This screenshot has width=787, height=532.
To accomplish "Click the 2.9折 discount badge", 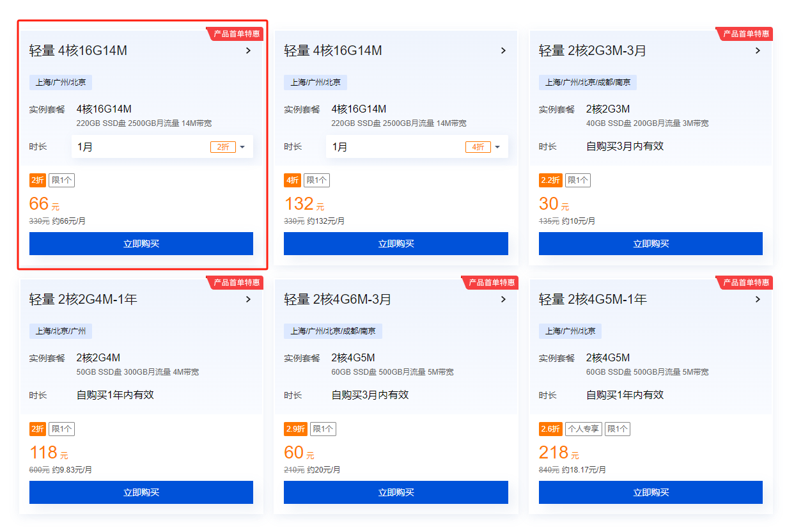I will [295, 429].
